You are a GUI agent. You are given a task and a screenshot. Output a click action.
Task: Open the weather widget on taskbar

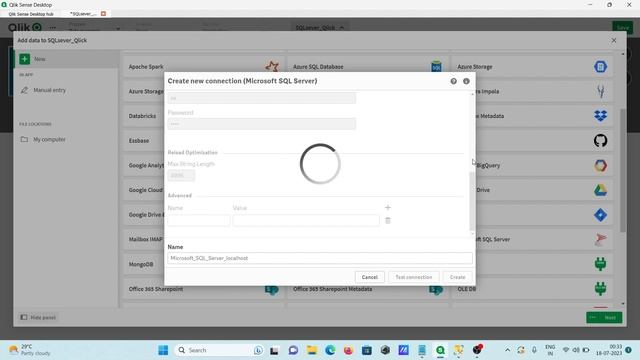30,350
